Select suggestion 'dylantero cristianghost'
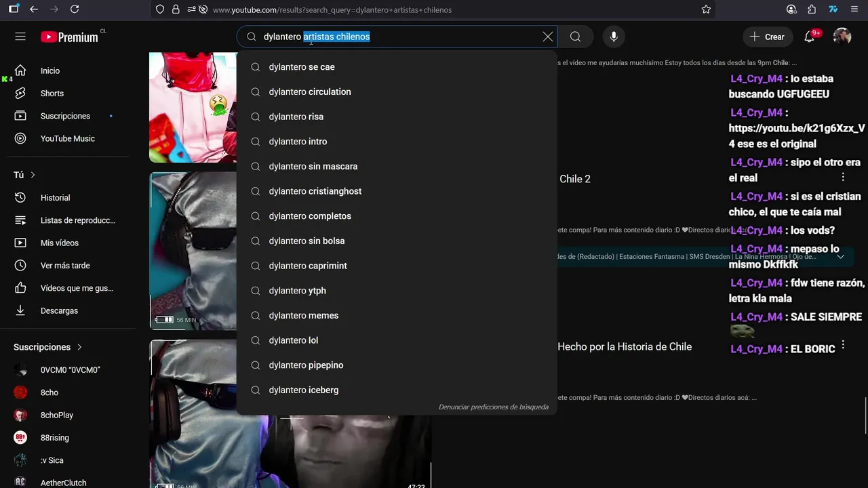868x488 pixels. (x=397, y=191)
